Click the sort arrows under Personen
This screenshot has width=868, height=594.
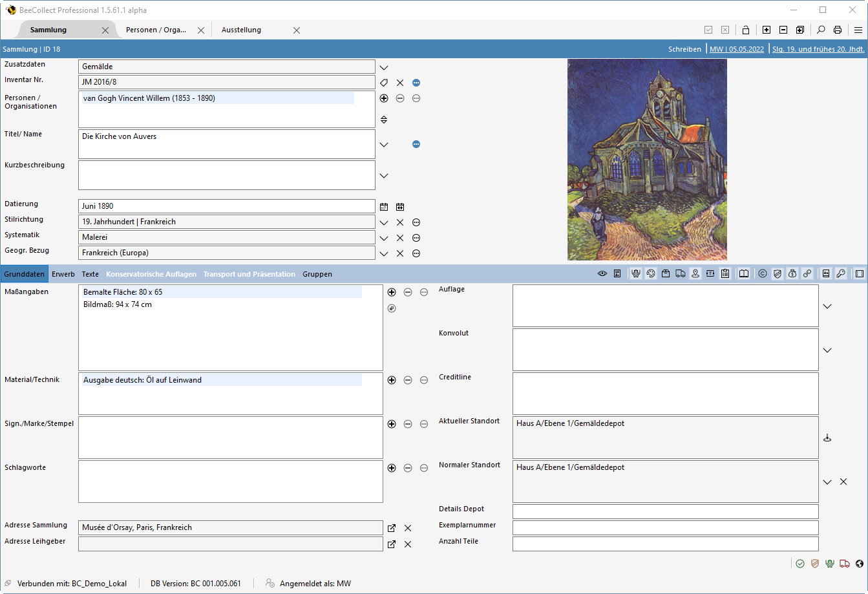click(384, 120)
